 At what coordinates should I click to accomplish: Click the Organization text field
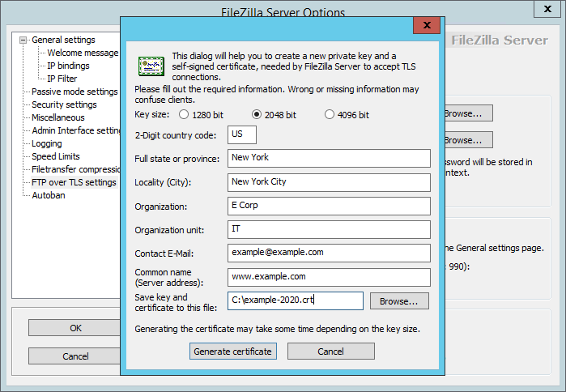(328, 206)
